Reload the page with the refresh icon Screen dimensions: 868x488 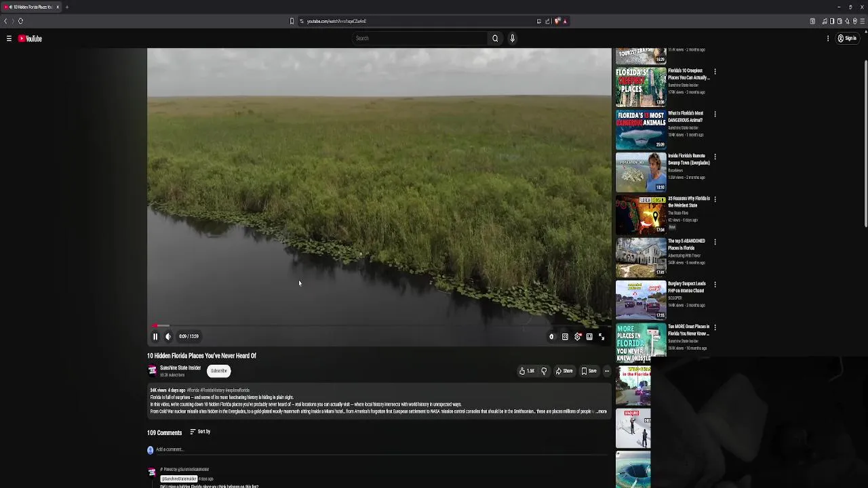(20, 21)
